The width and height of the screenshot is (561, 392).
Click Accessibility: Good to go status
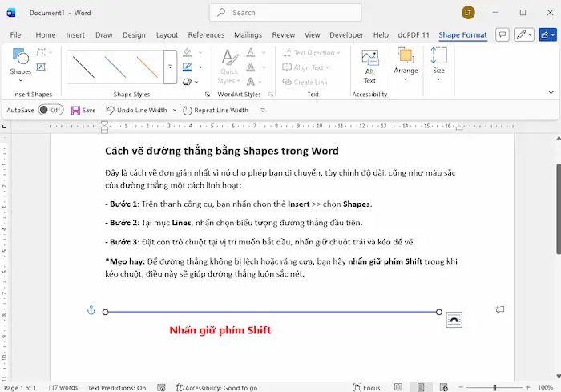[x=215, y=388]
